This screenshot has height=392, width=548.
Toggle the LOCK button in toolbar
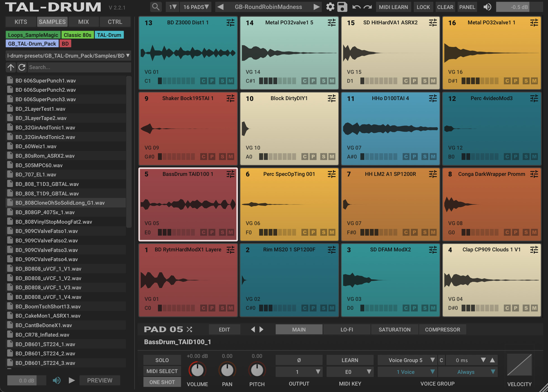tap(422, 7)
